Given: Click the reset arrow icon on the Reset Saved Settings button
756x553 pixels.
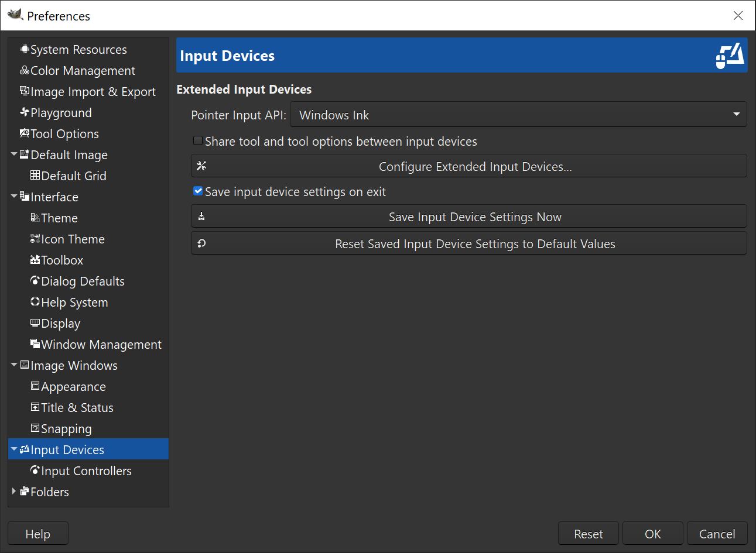Looking at the screenshot, I should (201, 242).
